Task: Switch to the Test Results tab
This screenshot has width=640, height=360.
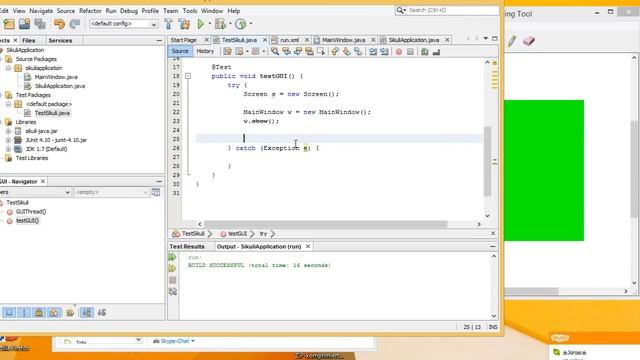Action: pyautogui.click(x=187, y=247)
